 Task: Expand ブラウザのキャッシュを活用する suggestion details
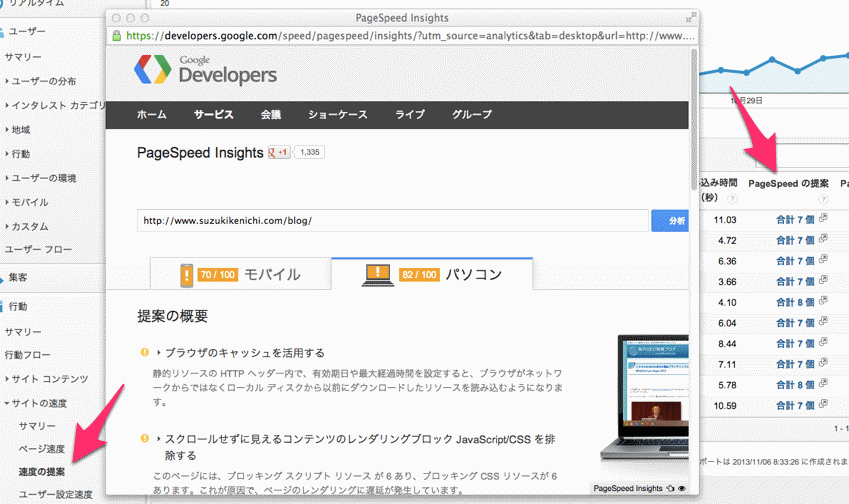tap(158, 353)
